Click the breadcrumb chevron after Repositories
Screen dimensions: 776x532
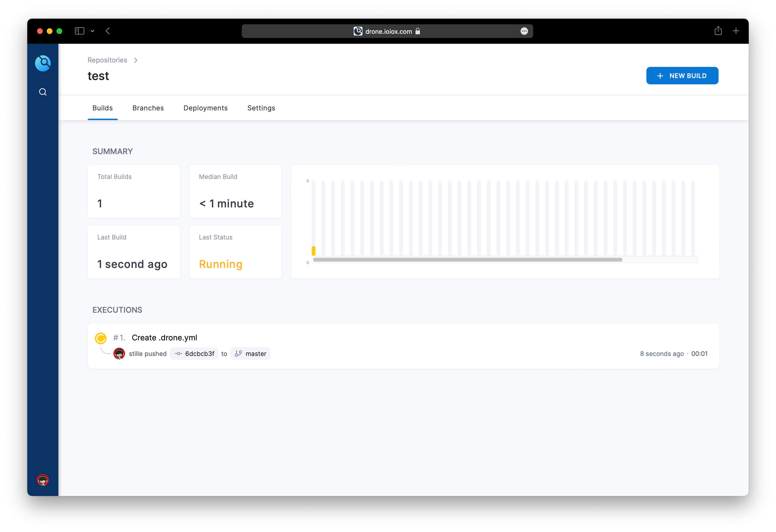(135, 60)
